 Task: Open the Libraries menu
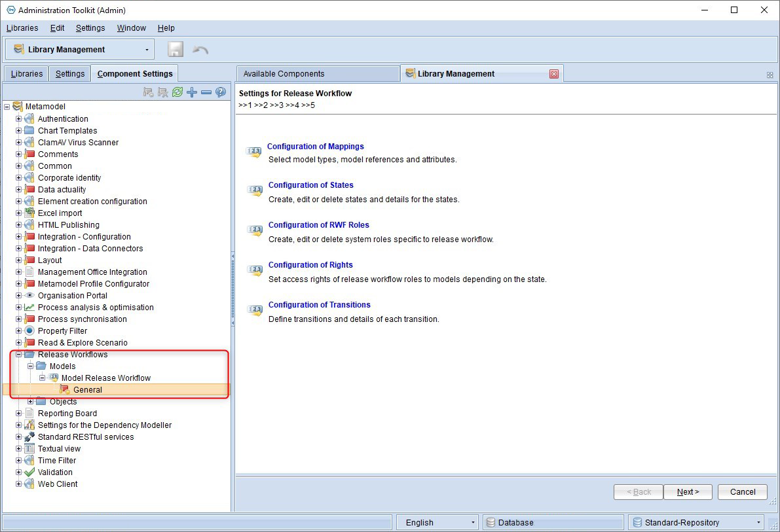22,28
